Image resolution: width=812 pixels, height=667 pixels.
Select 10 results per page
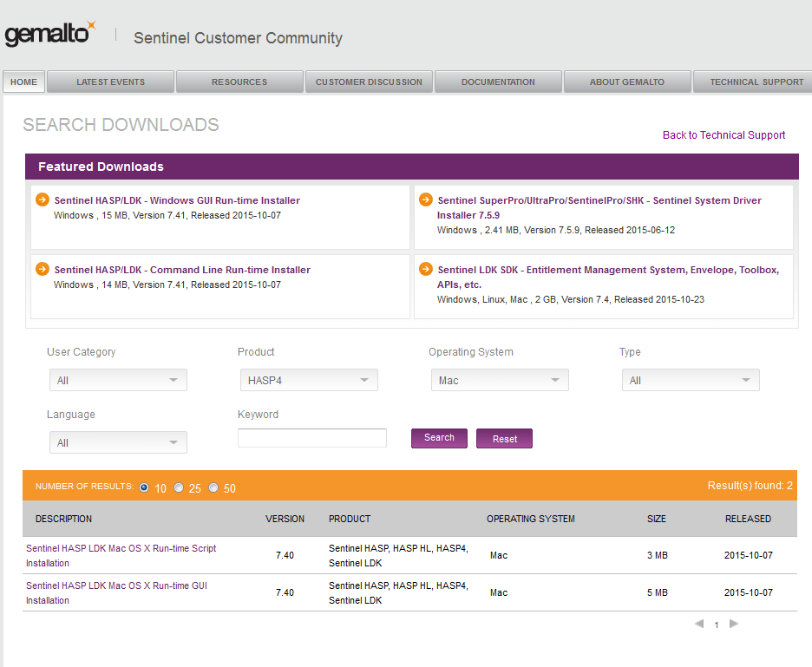tap(144, 487)
